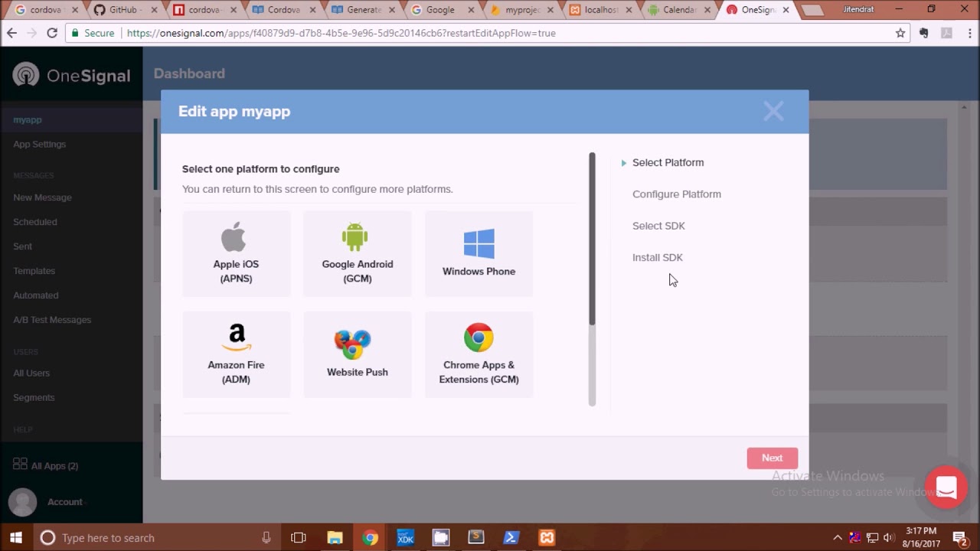This screenshot has height=551, width=980.
Task: Open All Users in sidebar
Action: (31, 373)
